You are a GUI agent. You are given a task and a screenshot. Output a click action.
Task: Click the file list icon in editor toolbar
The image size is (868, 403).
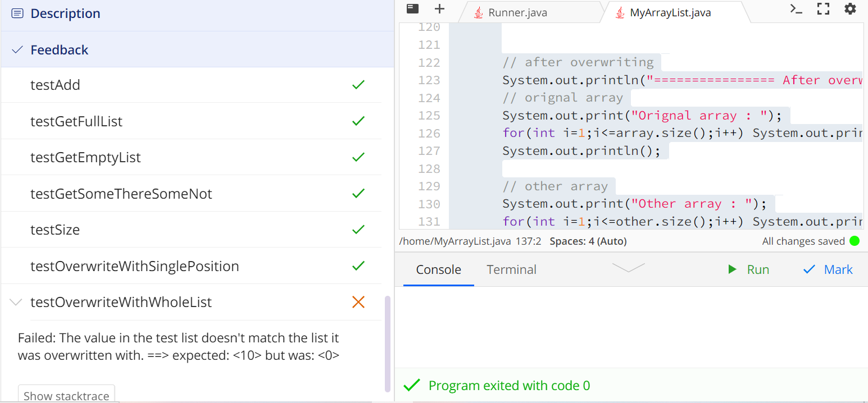413,9
